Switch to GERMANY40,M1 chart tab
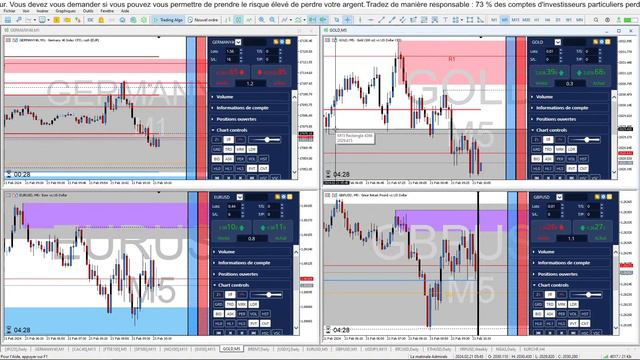This screenshot has height=360, width=640. coord(49,349)
